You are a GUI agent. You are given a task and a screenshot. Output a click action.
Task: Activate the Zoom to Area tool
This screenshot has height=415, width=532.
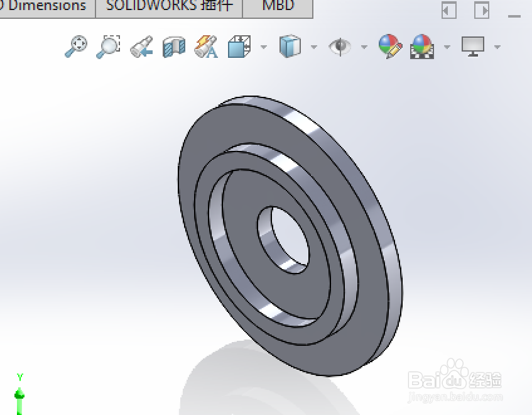click(108, 47)
